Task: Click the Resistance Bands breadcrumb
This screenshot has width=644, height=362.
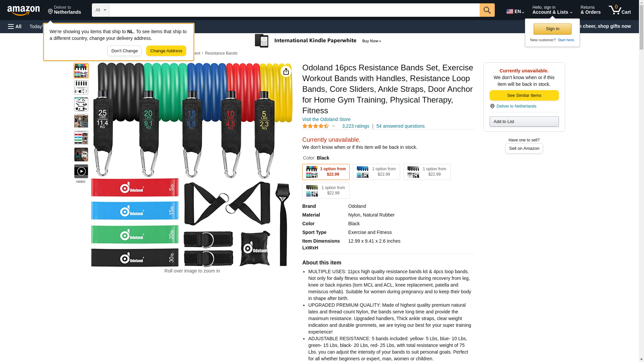Action: click(x=221, y=53)
